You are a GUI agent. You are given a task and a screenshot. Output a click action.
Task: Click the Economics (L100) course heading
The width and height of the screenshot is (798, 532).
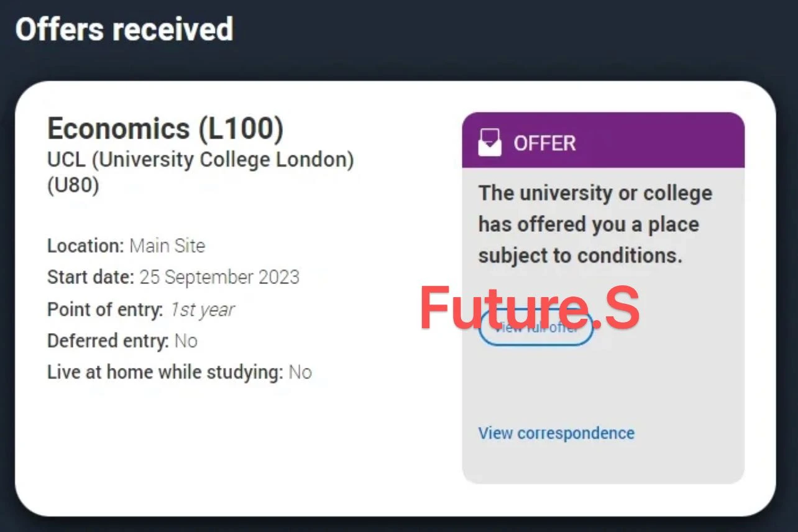coord(166,129)
